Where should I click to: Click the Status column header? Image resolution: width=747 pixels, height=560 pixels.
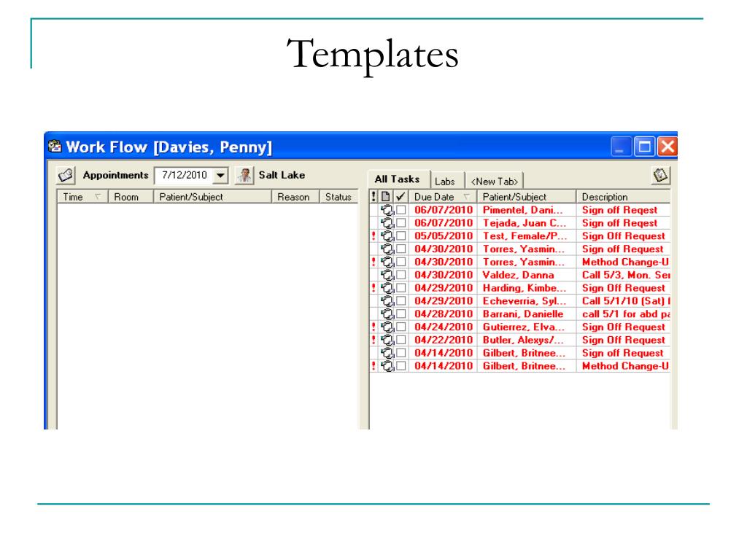338,197
